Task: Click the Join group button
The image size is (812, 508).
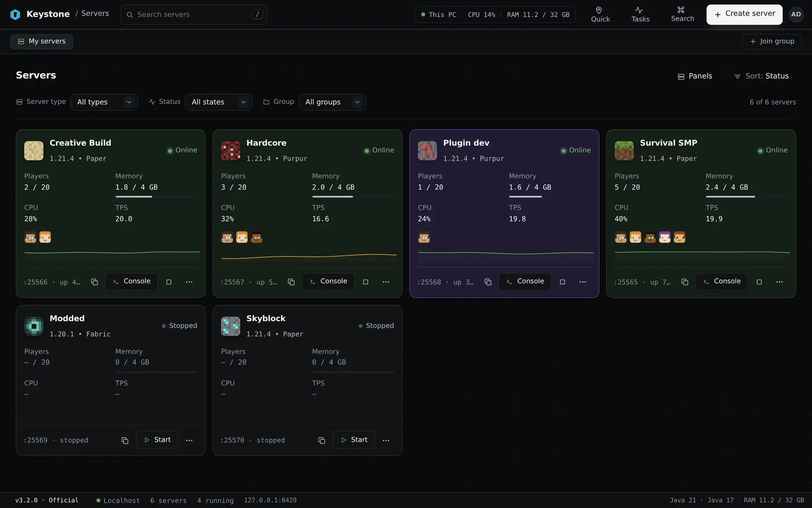Action: coord(771,41)
